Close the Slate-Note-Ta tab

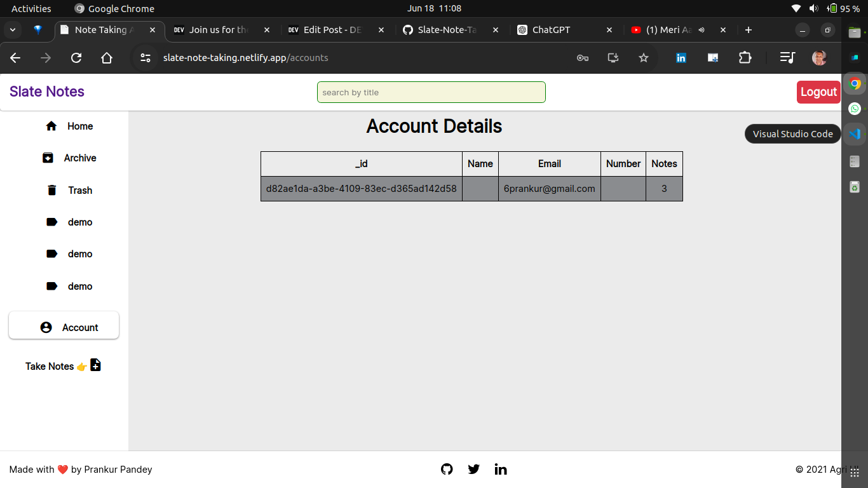495,30
